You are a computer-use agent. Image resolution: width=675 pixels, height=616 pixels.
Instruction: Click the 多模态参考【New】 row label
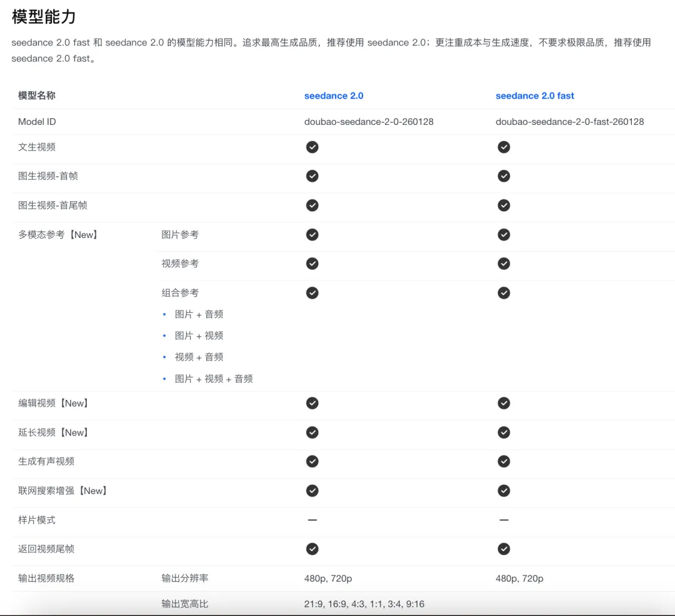point(57,234)
